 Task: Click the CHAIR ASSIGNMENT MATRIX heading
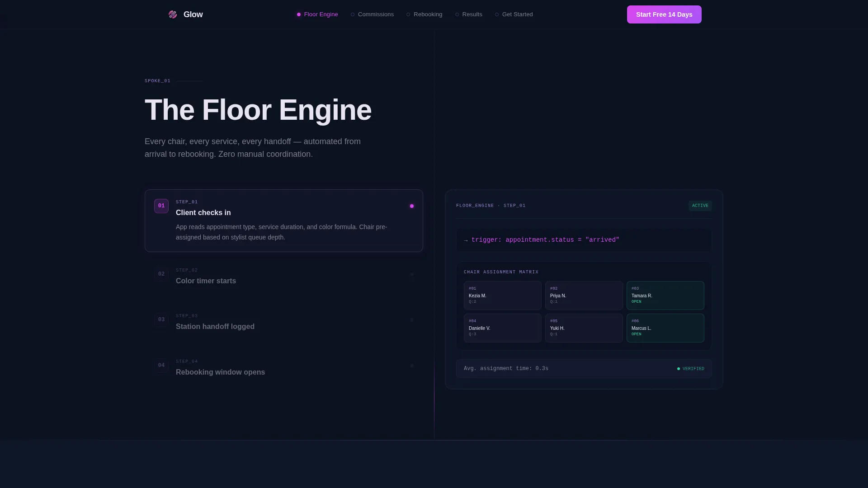(x=501, y=272)
